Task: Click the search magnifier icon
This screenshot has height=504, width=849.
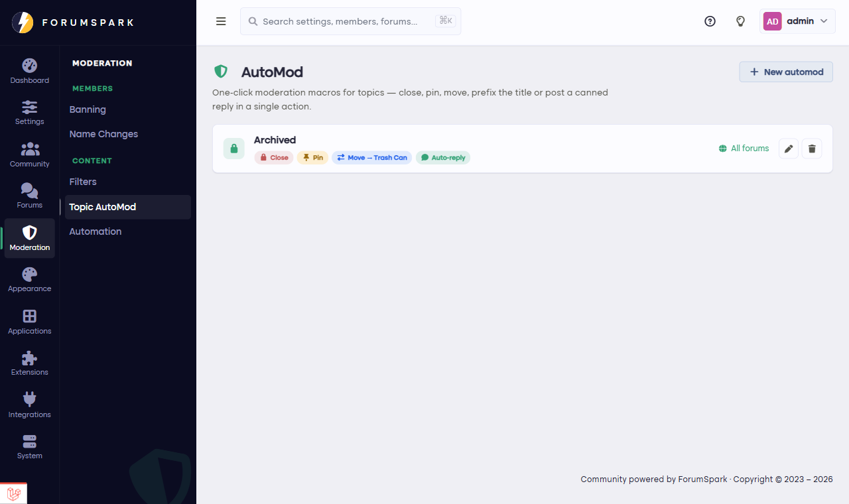Action: click(253, 21)
